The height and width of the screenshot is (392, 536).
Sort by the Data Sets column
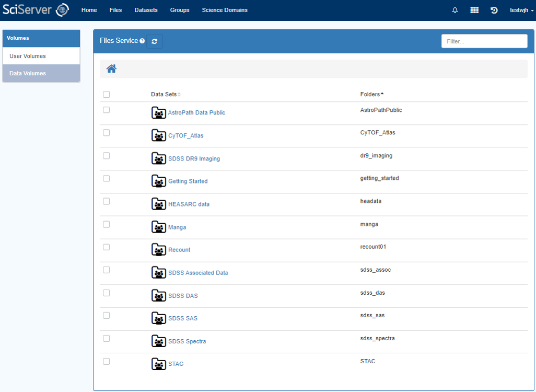166,94
